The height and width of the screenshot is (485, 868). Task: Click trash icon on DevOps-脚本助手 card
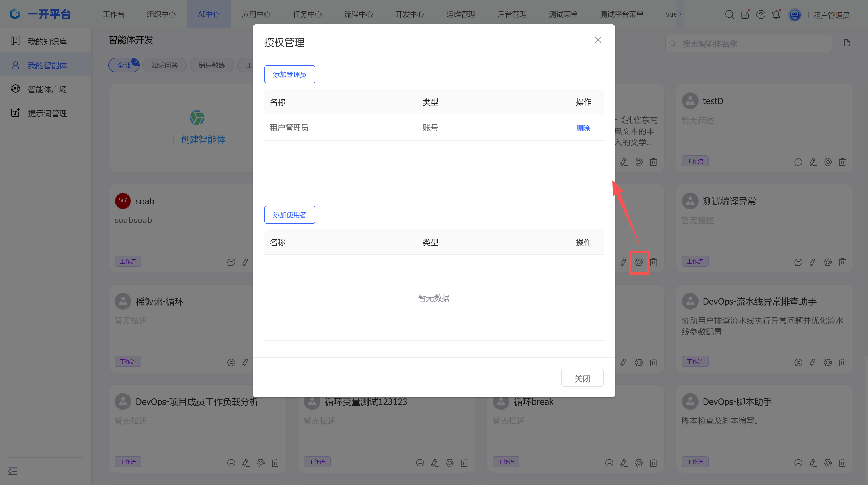click(842, 463)
